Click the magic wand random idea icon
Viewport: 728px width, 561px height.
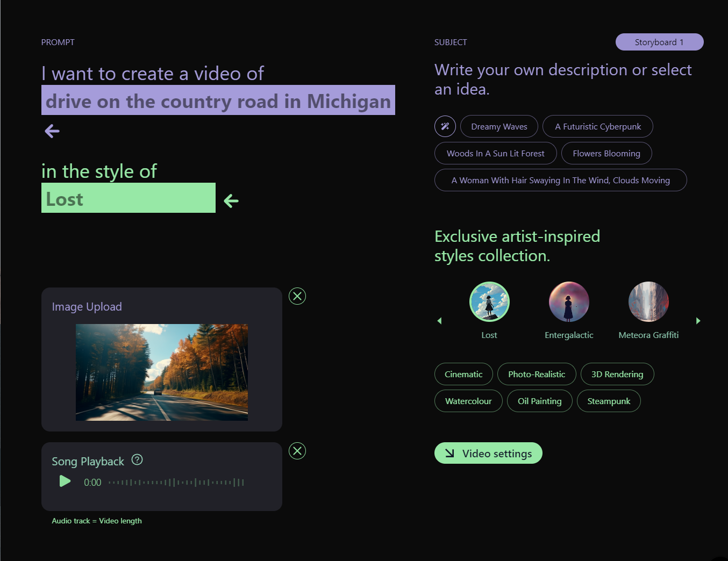click(x=445, y=126)
